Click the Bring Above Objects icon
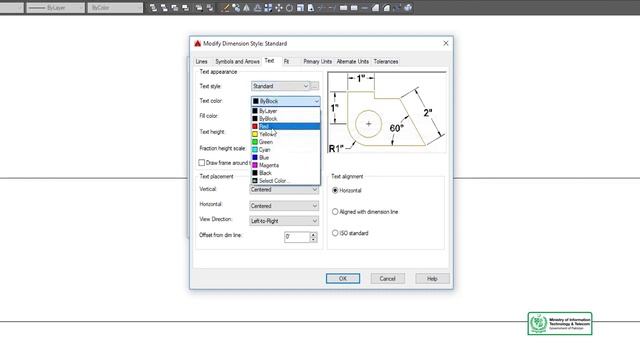The width and height of the screenshot is (640, 360). (175, 8)
